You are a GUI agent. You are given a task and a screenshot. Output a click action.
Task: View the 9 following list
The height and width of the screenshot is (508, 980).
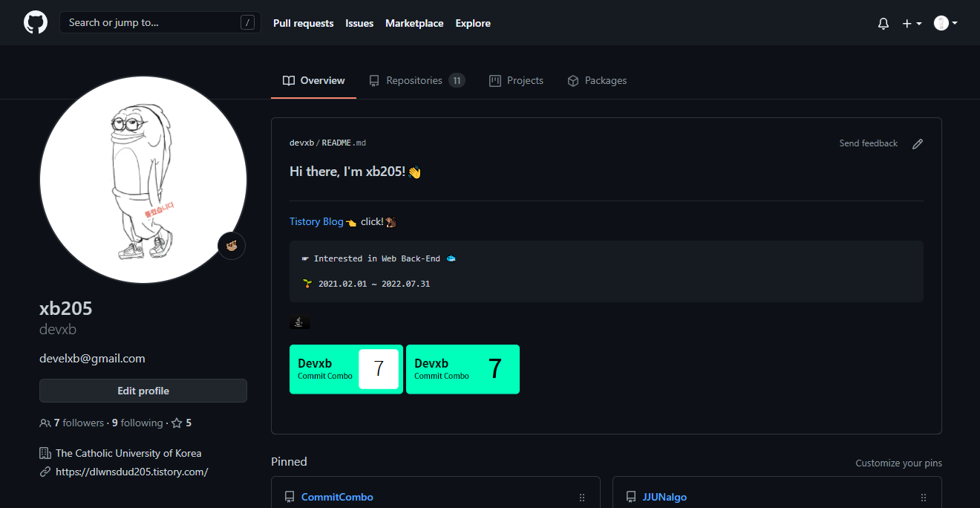pos(137,423)
